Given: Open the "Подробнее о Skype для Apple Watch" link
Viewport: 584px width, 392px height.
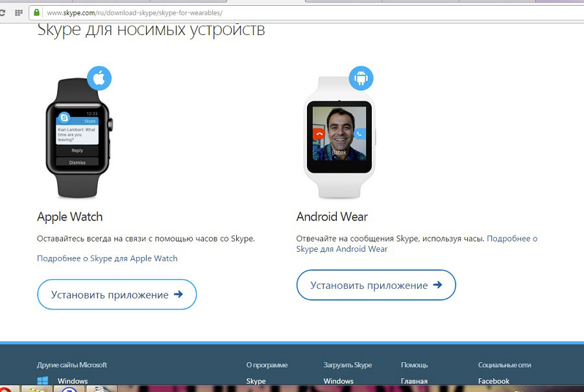Looking at the screenshot, I should point(107,258).
